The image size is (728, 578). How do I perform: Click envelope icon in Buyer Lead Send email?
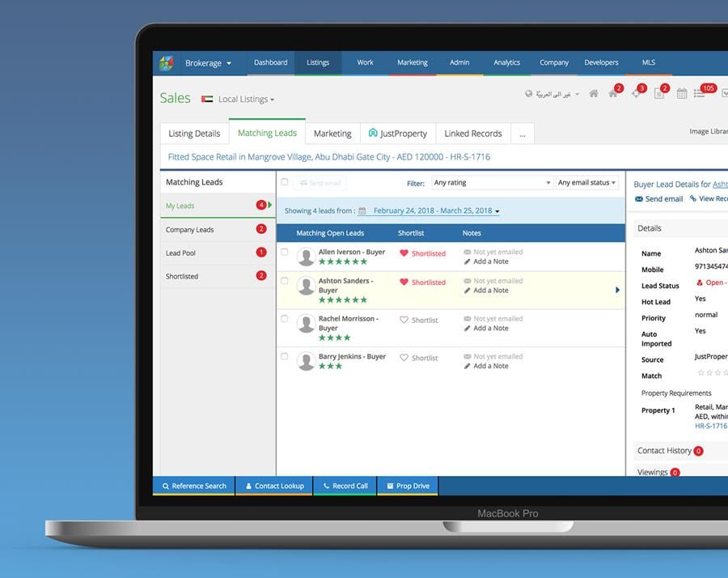click(x=639, y=199)
